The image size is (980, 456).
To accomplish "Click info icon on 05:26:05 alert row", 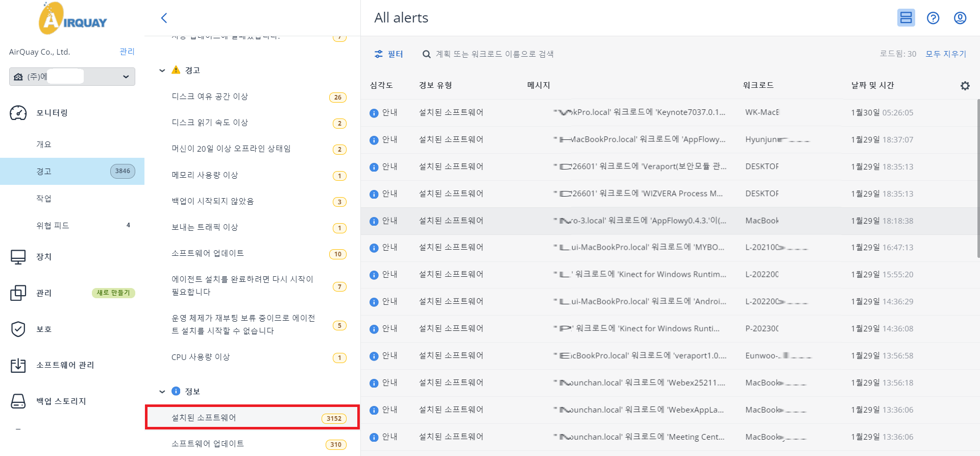I will coord(374,113).
